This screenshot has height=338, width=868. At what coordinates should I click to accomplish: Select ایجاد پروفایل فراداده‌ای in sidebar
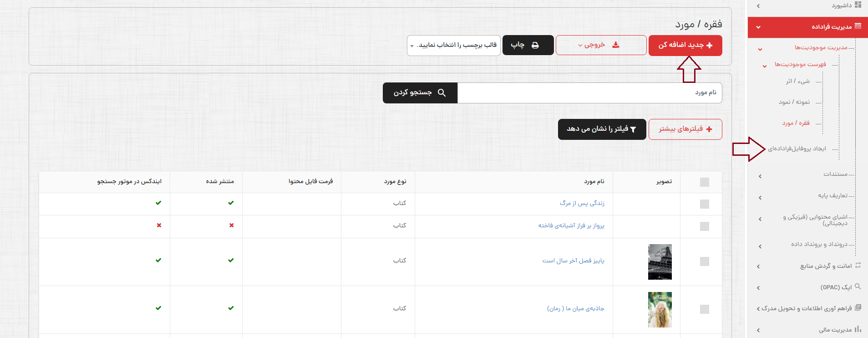pos(797,149)
